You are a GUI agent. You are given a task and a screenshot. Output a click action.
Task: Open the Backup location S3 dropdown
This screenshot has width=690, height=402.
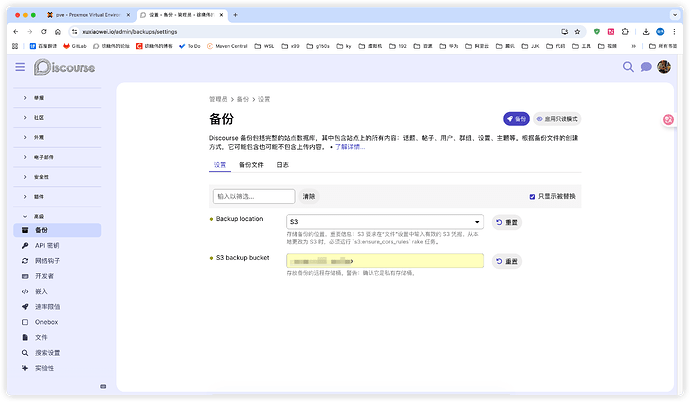[x=384, y=221]
